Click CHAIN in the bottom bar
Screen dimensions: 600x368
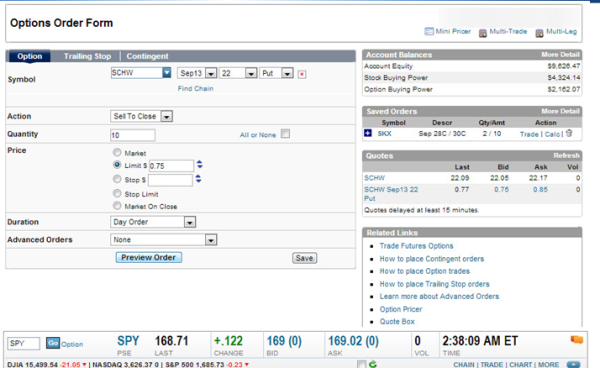click(464, 365)
